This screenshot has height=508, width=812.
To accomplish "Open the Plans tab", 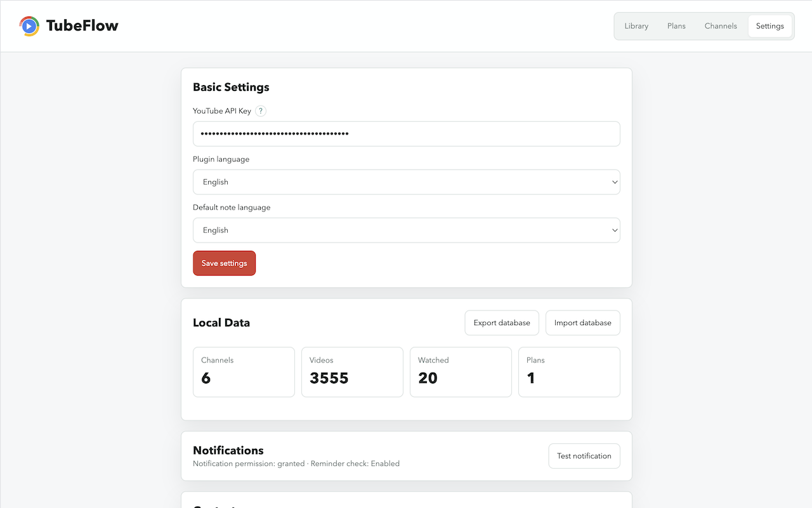I will pyautogui.click(x=676, y=26).
